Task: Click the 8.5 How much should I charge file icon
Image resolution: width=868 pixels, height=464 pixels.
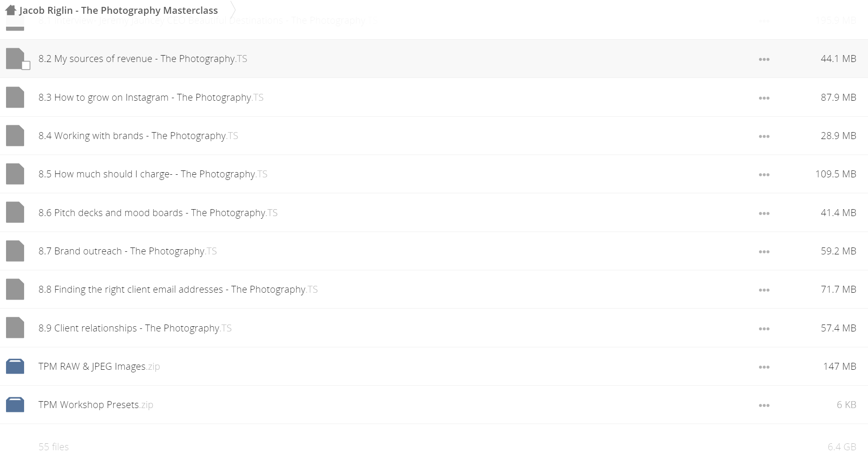Action: tap(15, 174)
